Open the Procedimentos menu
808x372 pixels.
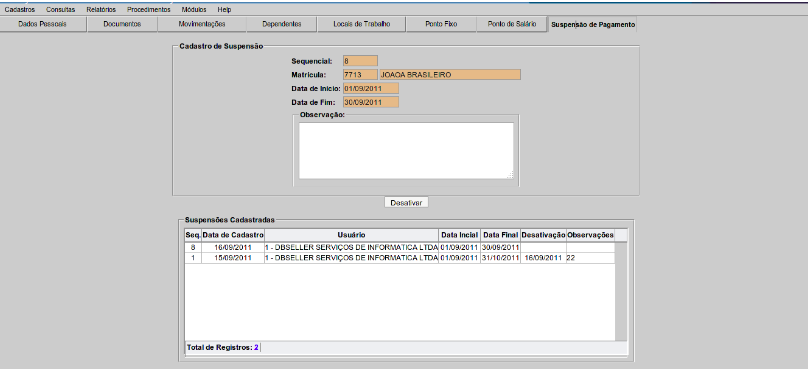[148, 10]
